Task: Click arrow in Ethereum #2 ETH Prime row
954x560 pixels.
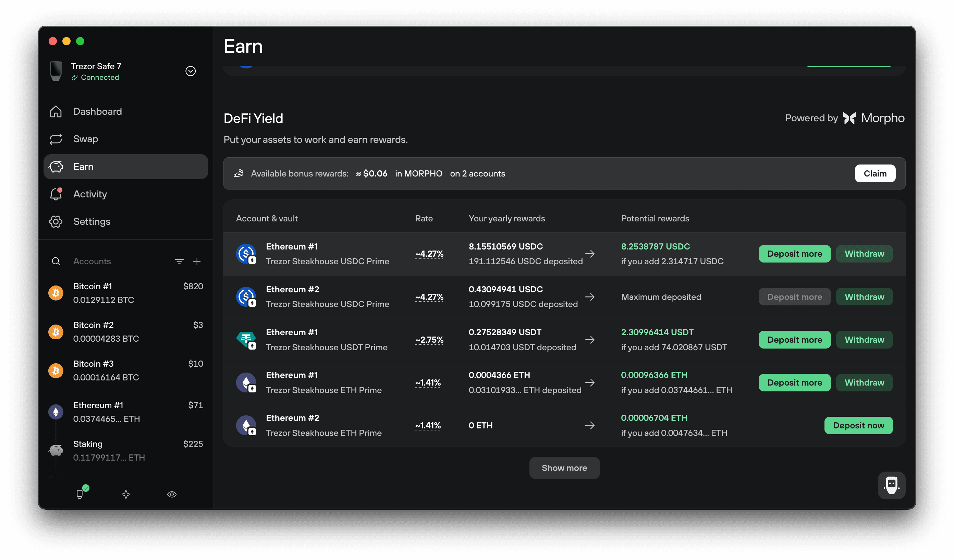Action: click(x=590, y=425)
